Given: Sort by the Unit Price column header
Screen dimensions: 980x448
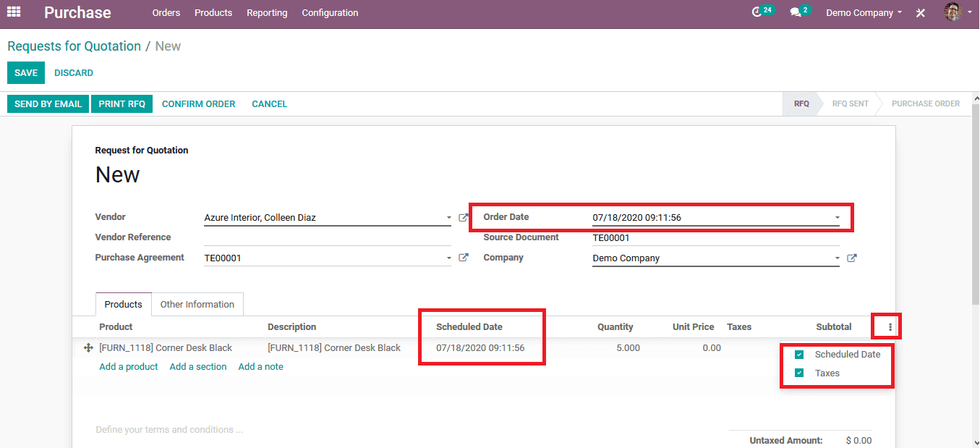Looking at the screenshot, I should coord(693,327).
